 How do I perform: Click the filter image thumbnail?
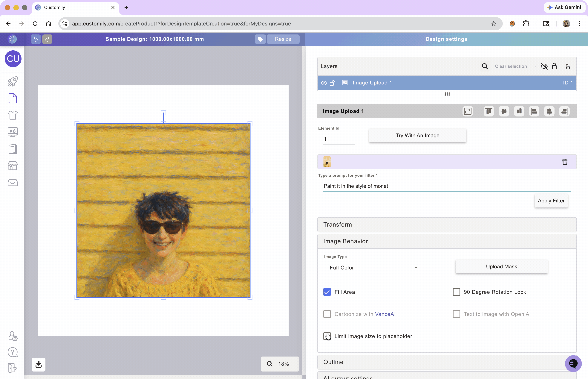327,162
